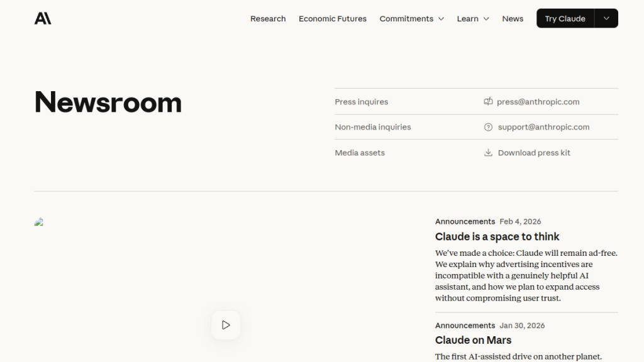Click the Anthropic logo in the header

click(x=43, y=18)
